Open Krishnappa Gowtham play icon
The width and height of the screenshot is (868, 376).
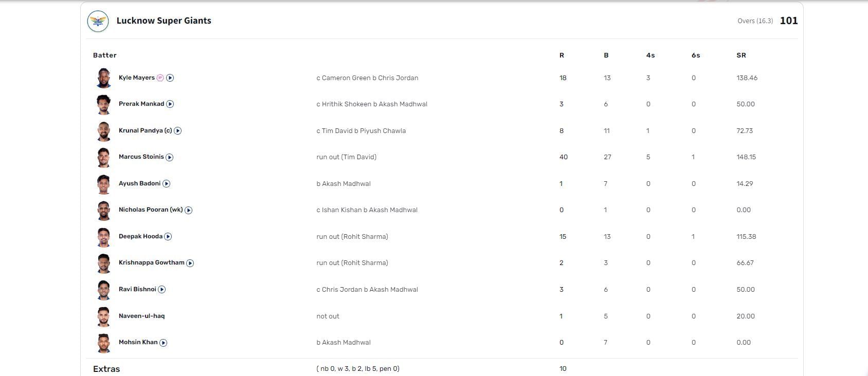(190, 263)
